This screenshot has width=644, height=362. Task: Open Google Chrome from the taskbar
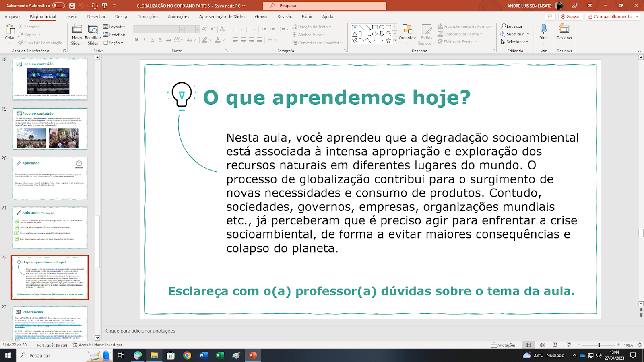[x=187, y=355]
